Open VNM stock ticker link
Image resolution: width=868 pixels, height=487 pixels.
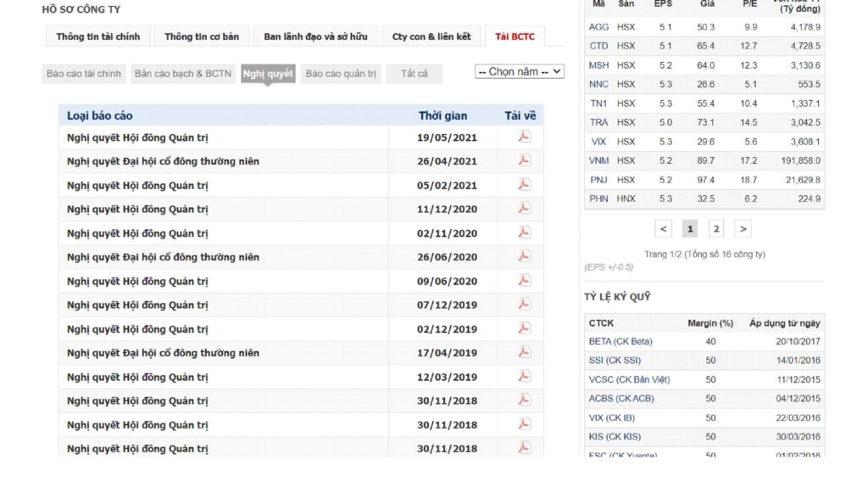(x=598, y=160)
